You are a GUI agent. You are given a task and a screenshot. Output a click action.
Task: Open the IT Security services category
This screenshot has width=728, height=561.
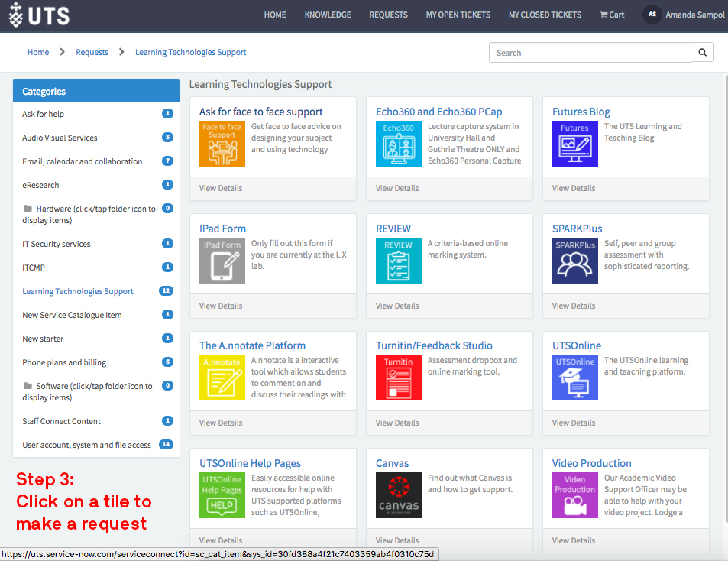click(57, 244)
